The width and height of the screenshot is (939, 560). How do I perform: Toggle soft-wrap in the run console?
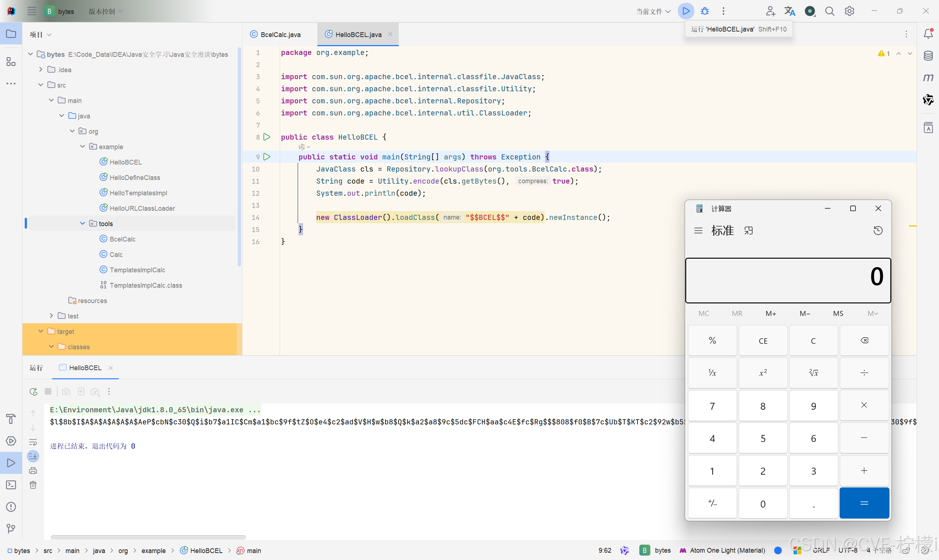point(33,442)
